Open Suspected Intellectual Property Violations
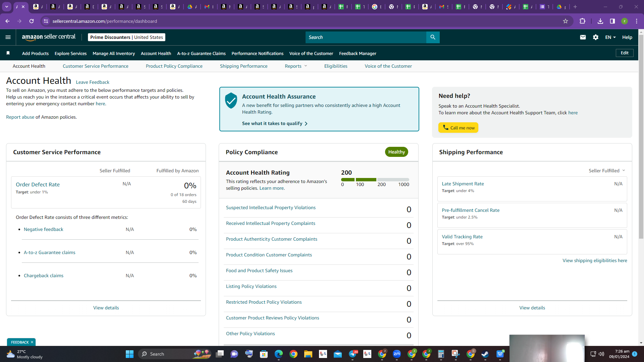644x362 pixels. tap(271, 207)
